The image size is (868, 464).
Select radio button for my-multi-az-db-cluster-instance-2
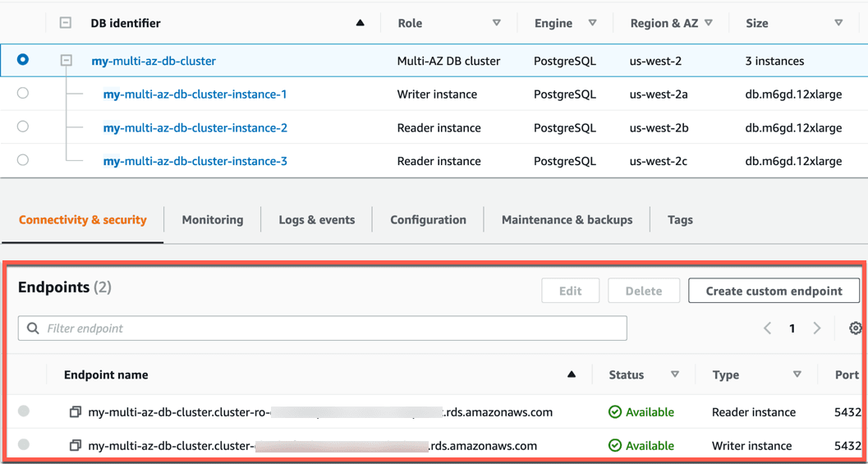click(23, 126)
